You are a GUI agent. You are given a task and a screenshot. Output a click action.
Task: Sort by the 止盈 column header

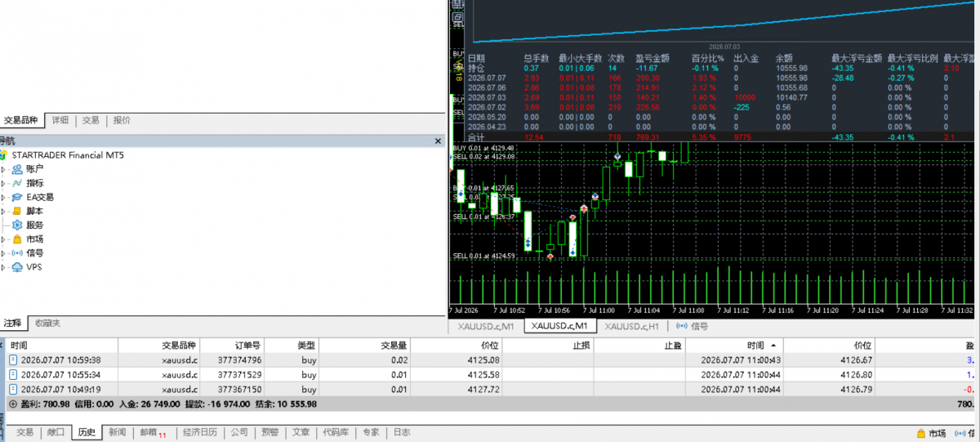tap(639, 346)
